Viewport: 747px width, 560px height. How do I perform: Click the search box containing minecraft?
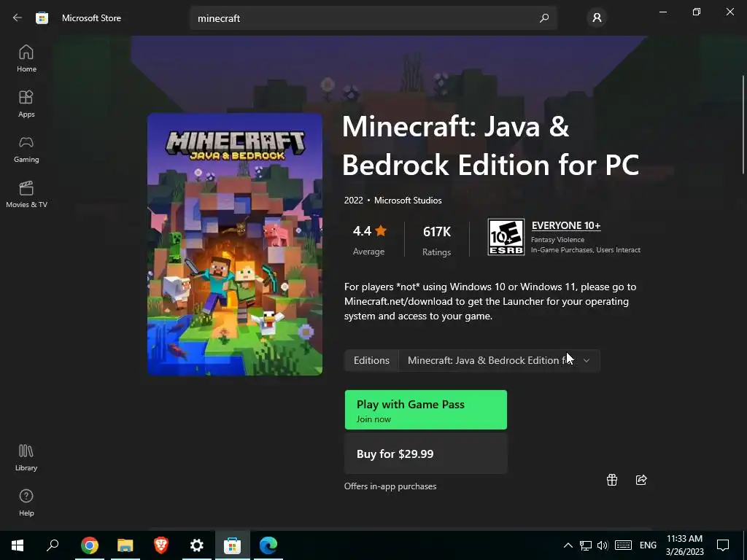pos(373,18)
